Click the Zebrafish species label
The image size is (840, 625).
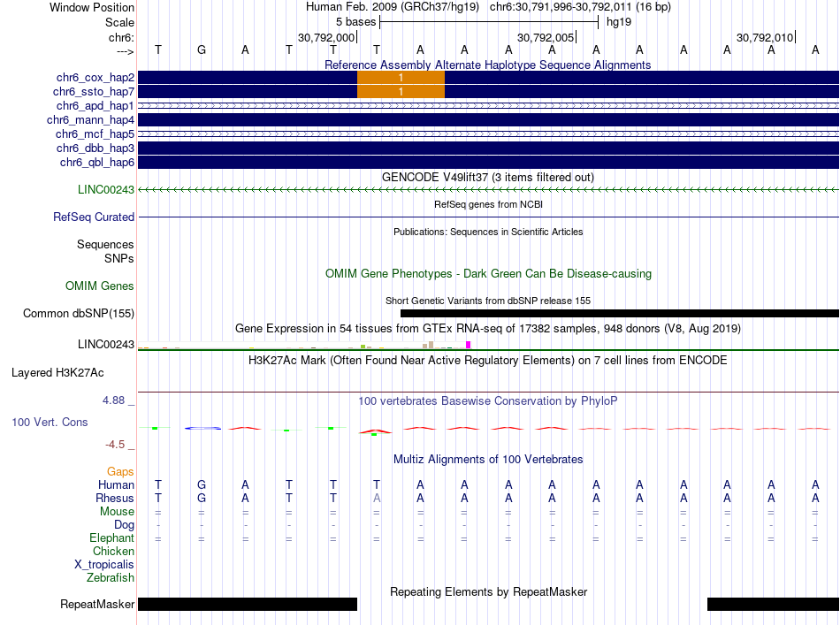click(x=111, y=578)
